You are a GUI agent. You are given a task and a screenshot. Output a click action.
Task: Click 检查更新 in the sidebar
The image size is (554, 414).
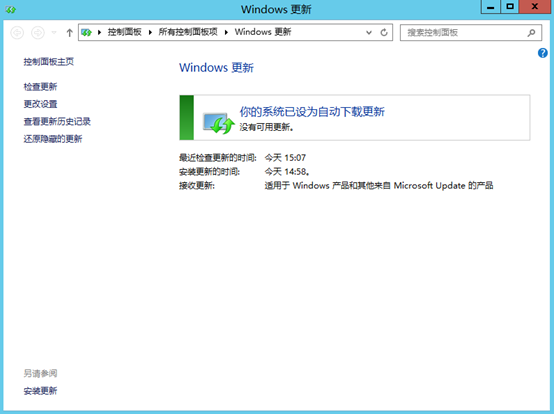(40, 87)
